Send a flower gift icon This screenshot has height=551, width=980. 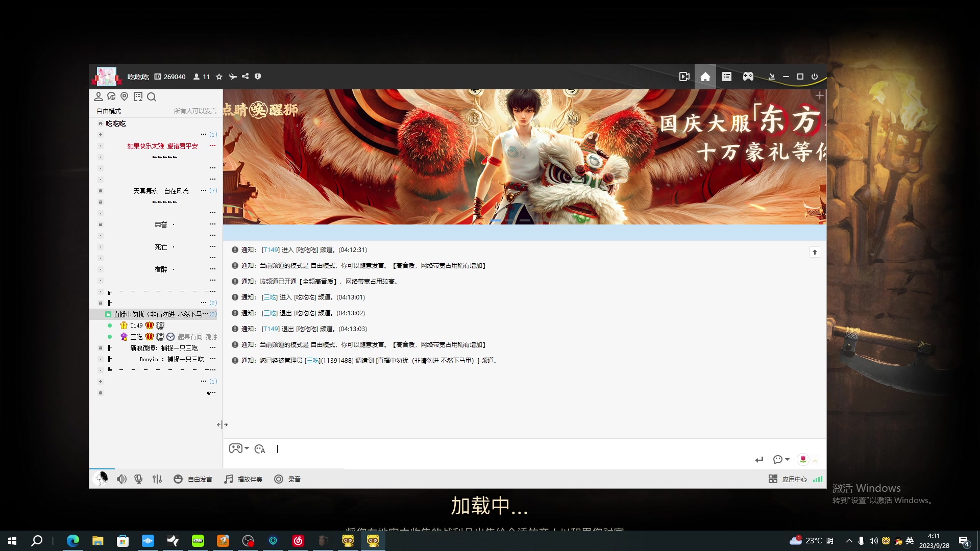[803, 460]
